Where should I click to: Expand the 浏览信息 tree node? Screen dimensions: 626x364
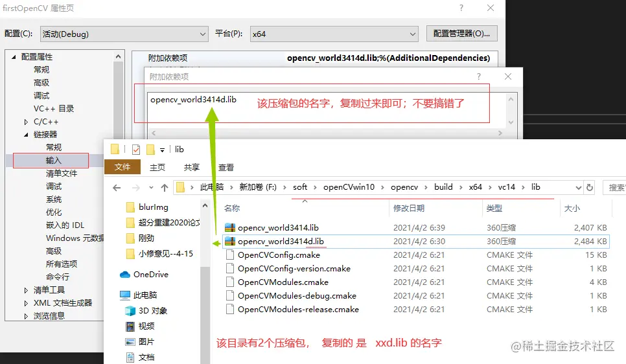click(26, 316)
